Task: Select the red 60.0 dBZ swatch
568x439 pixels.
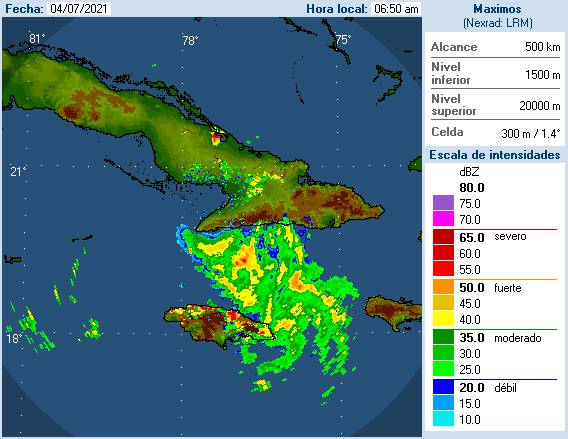Action: click(x=443, y=253)
